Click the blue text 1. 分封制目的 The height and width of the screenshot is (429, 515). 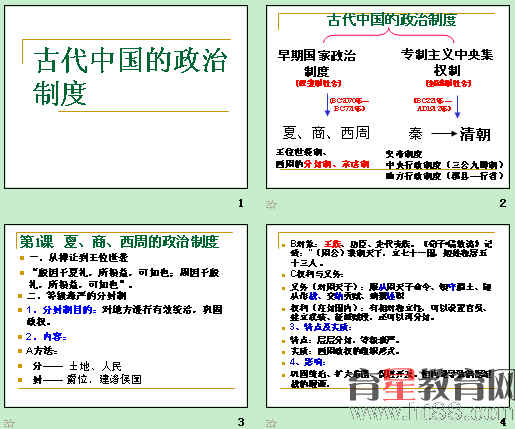[x=62, y=310]
